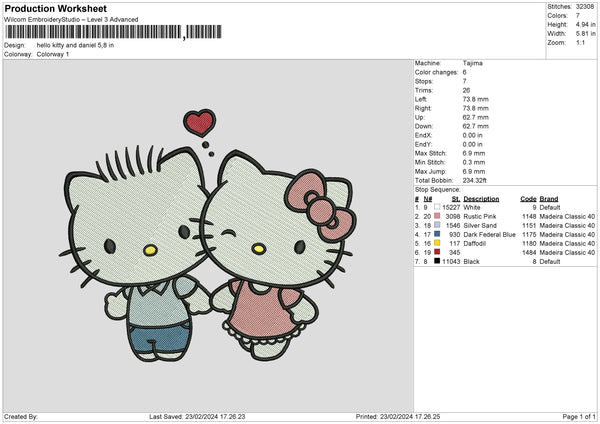Click the Silver Sand color swatch
Image resolution: width=600 pixels, height=424 pixels.
(x=437, y=225)
